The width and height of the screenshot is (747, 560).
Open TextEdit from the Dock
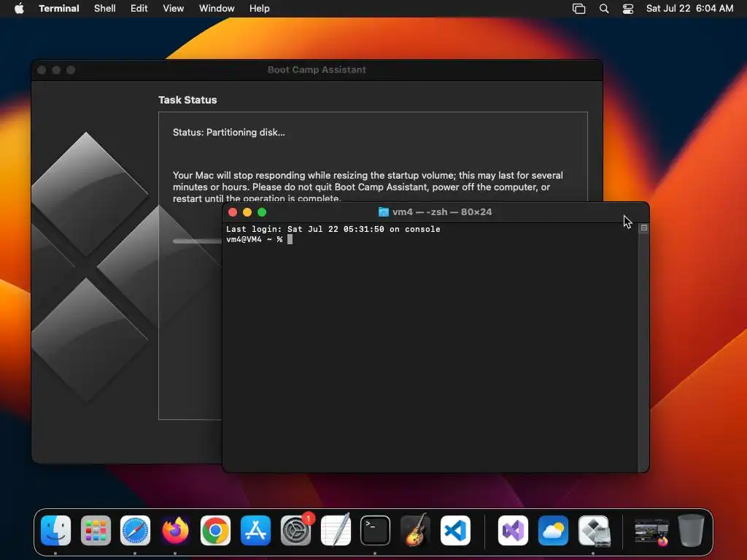tap(336, 530)
